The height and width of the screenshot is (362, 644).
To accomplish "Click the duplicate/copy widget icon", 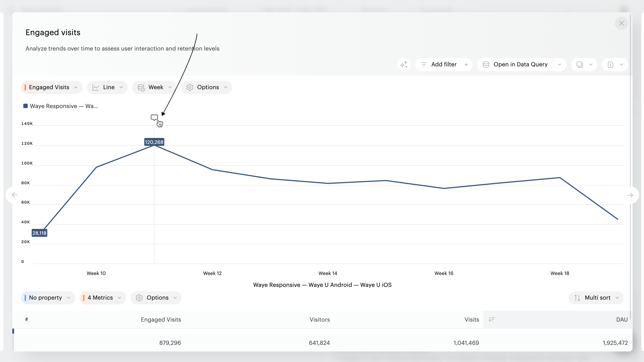I will (580, 64).
